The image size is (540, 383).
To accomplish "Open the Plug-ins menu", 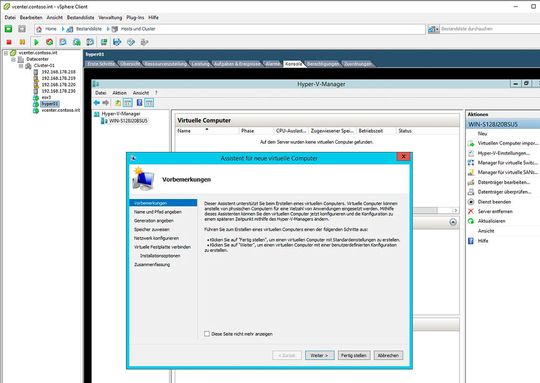I will click(x=135, y=18).
